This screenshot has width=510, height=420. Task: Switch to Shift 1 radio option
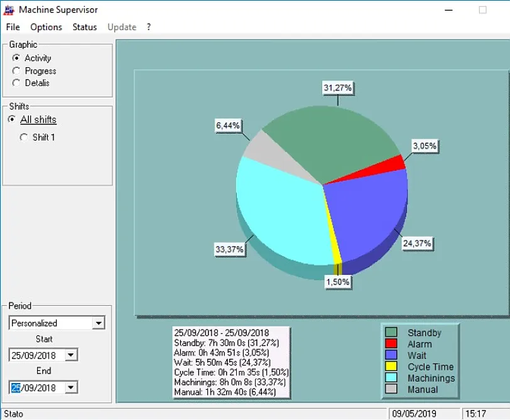pyautogui.click(x=24, y=137)
